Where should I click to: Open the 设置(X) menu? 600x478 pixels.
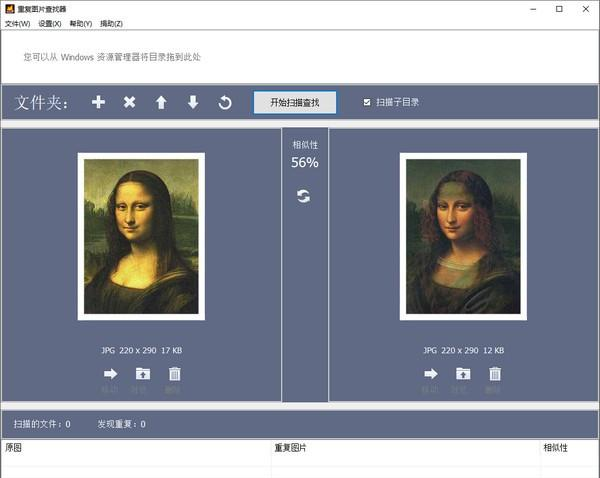coord(50,24)
